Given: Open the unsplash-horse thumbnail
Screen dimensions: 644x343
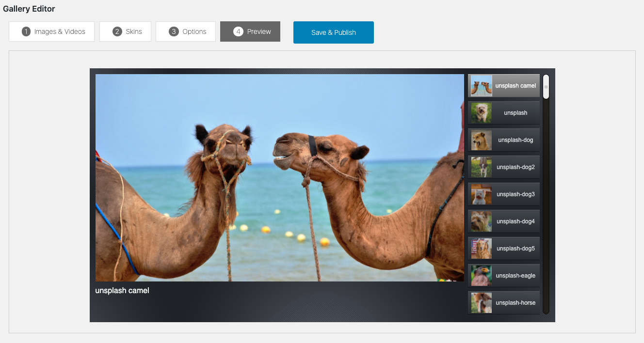Looking at the screenshot, I should [504, 303].
